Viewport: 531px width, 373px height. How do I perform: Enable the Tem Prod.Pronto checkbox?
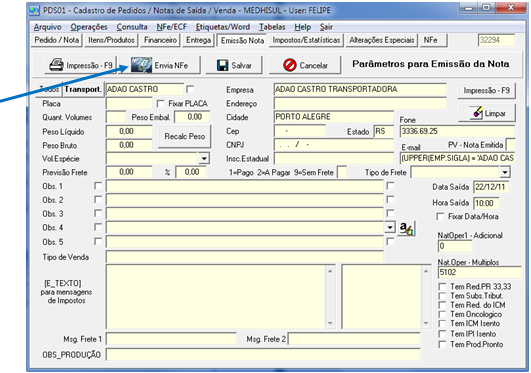click(442, 345)
